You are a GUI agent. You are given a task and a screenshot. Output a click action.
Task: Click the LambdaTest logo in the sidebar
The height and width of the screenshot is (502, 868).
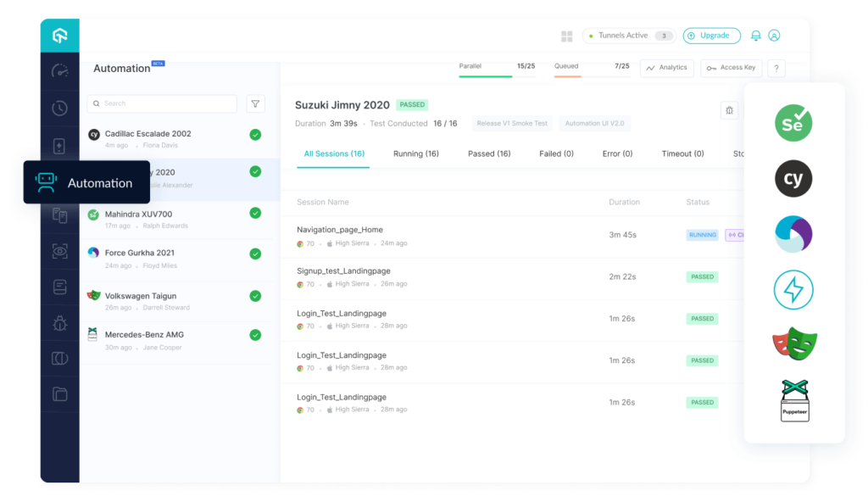click(x=60, y=36)
